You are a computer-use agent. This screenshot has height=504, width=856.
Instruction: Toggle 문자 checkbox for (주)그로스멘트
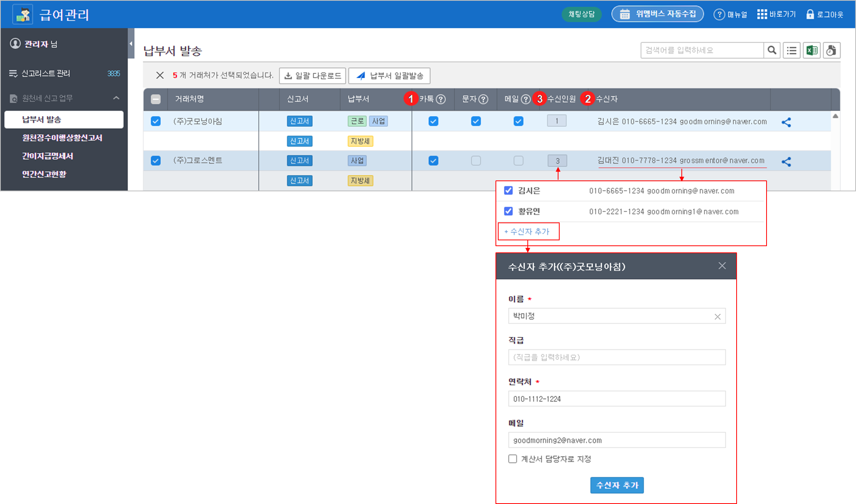(x=476, y=161)
